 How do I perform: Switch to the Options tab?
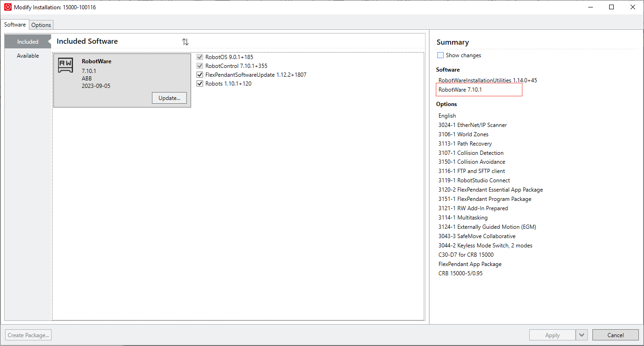click(x=41, y=25)
